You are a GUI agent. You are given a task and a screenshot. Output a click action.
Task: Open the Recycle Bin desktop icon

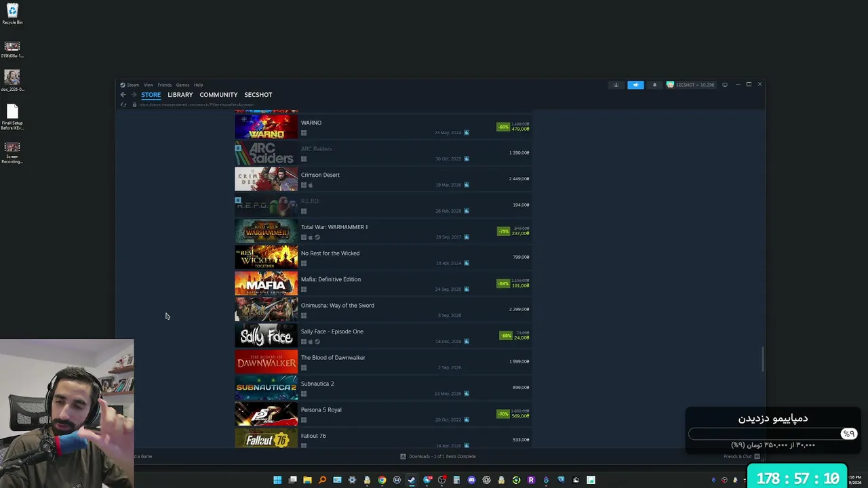[x=12, y=14]
